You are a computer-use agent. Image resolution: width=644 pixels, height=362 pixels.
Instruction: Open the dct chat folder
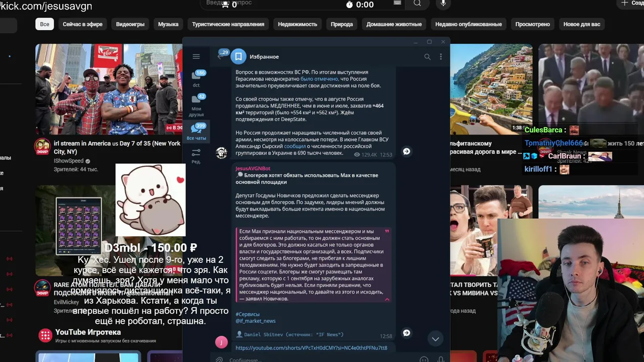196,79
